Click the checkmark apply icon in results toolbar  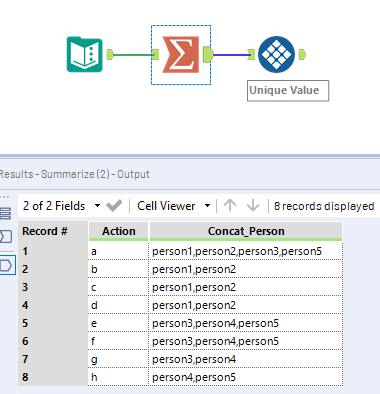click(114, 206)
